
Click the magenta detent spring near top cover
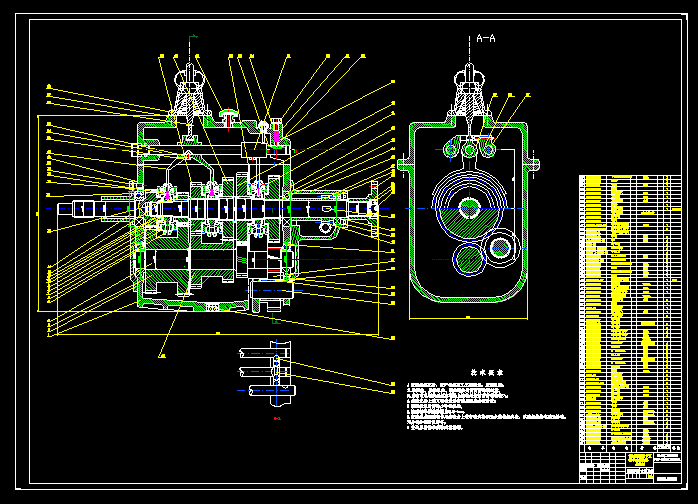(276, 135)
